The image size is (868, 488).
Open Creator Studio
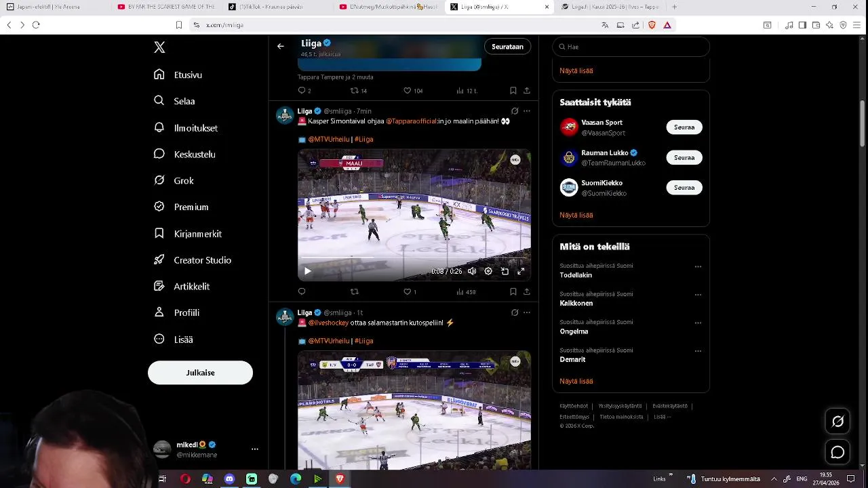(193, 260)
